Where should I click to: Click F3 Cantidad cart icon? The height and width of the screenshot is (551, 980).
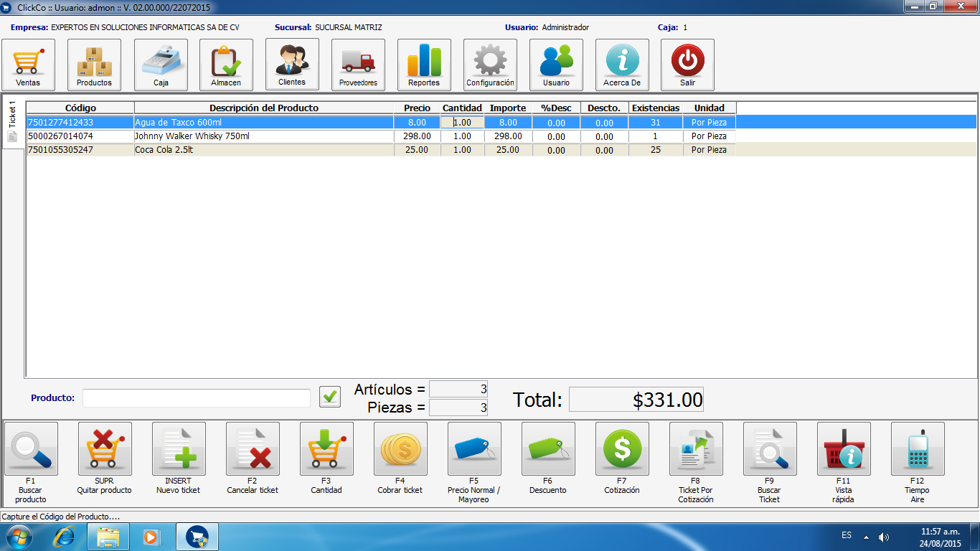(326, 448)
